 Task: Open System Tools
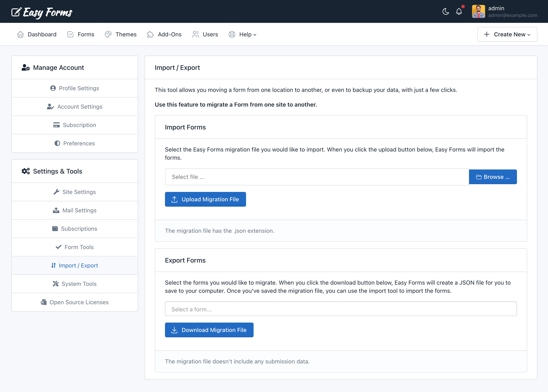click(75, 284)
